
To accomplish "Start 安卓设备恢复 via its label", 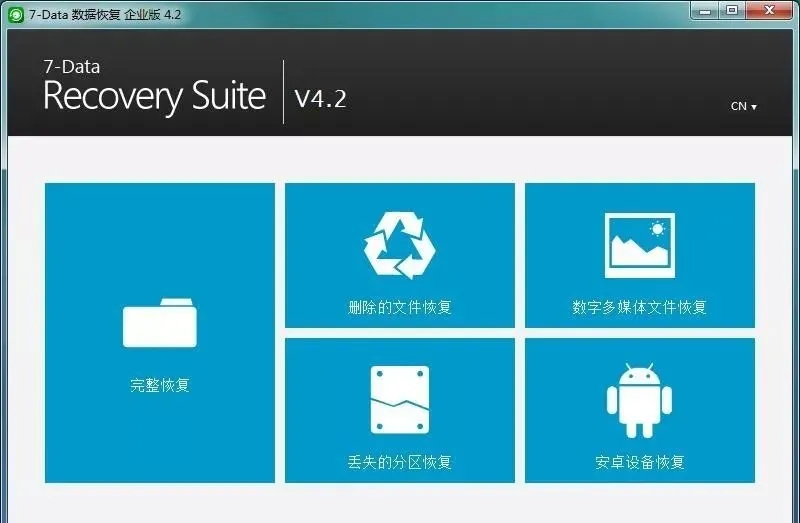I will pos(640,462).
